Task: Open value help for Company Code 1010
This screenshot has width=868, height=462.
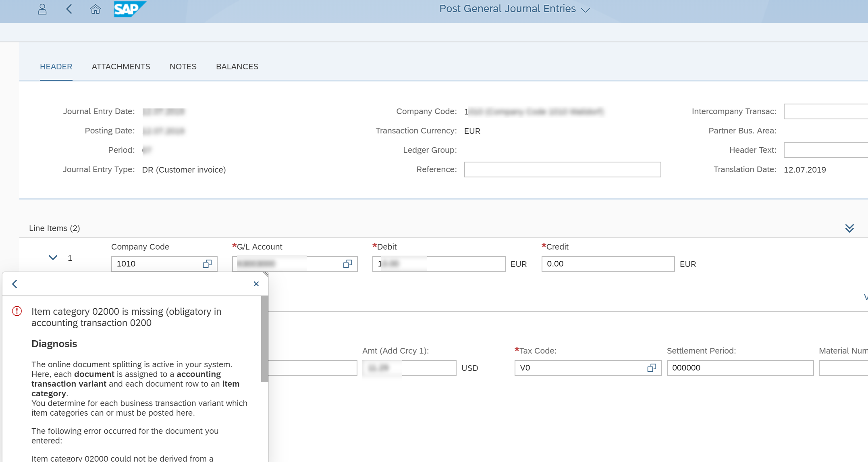Action: click(x=207, y=264)
